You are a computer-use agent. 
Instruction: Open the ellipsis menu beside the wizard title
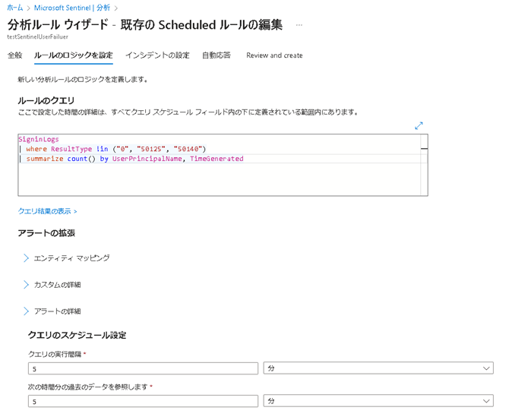pos(299,25)
